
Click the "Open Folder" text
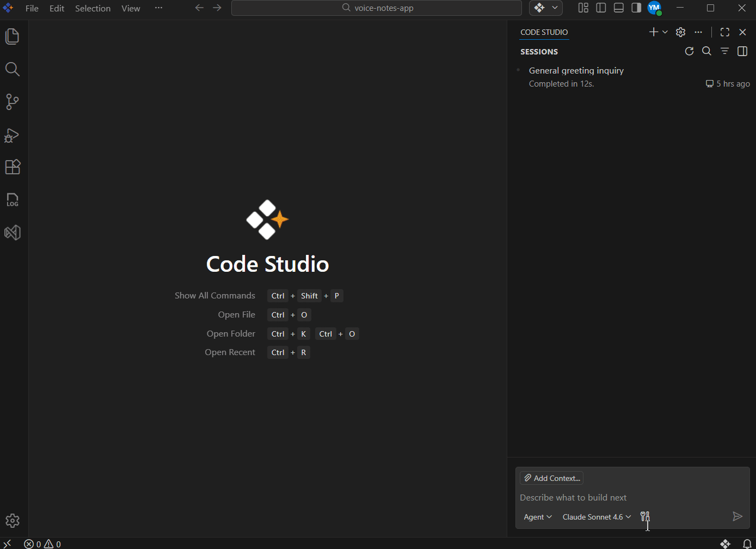coord(231,334)
